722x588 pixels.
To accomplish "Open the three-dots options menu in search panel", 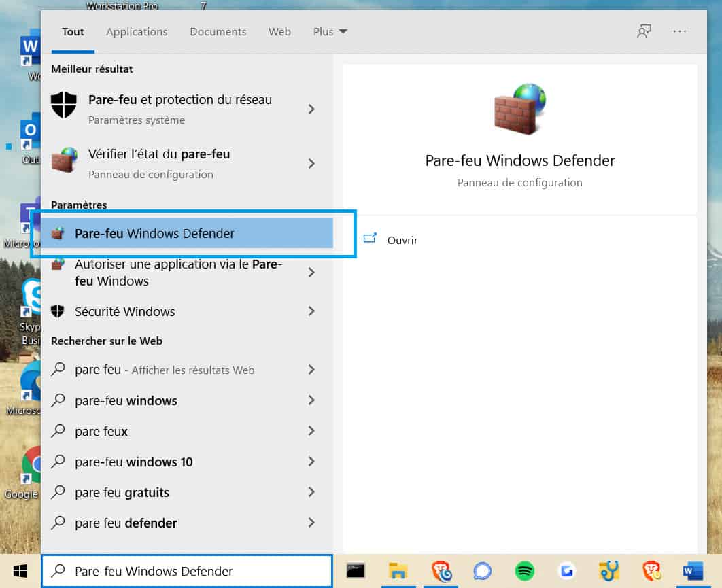I will [x=680, y=31].
